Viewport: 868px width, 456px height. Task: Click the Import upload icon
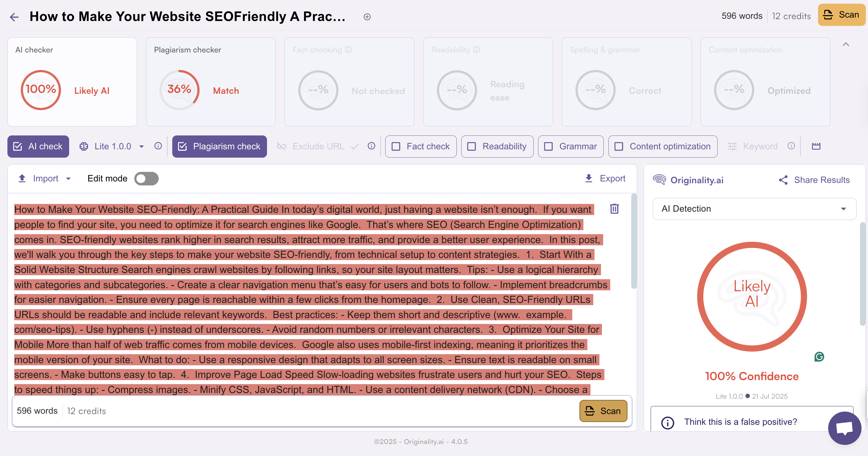pos(22,179)
